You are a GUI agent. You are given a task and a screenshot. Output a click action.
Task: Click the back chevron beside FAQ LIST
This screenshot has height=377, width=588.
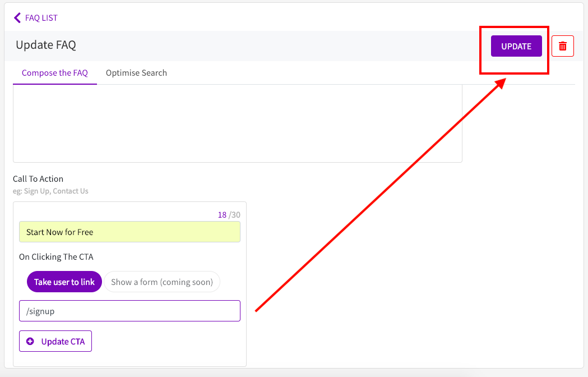click(x=17, y=18)
